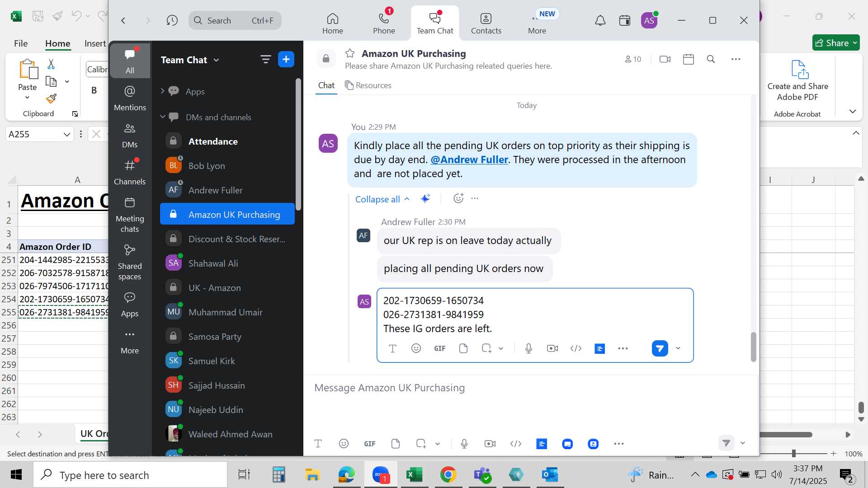Record audio message in thread reply toolbar

(x=528, y=348)
